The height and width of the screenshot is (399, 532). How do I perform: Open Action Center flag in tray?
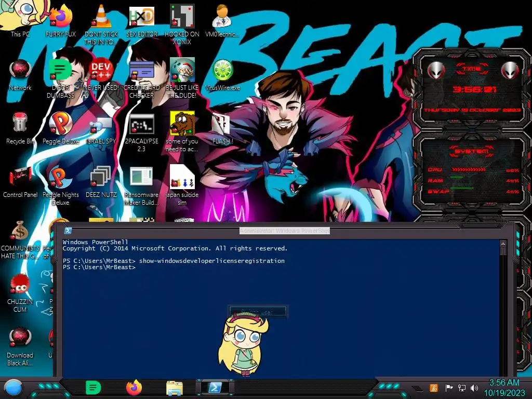(449, 388)
